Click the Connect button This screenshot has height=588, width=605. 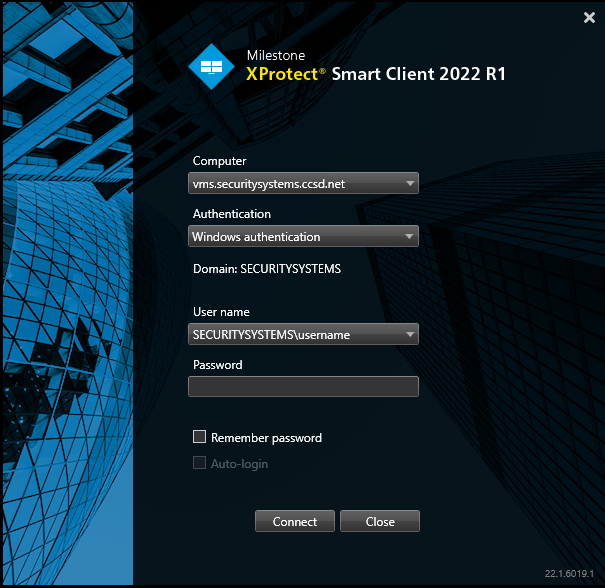click(x=295, y=521)
